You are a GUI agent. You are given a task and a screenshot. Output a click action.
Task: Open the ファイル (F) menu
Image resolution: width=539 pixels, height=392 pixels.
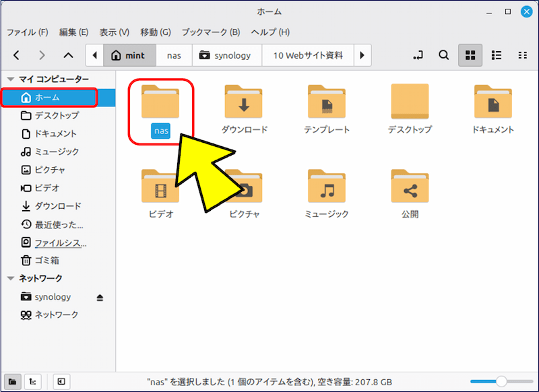click(x=27, y=32)
